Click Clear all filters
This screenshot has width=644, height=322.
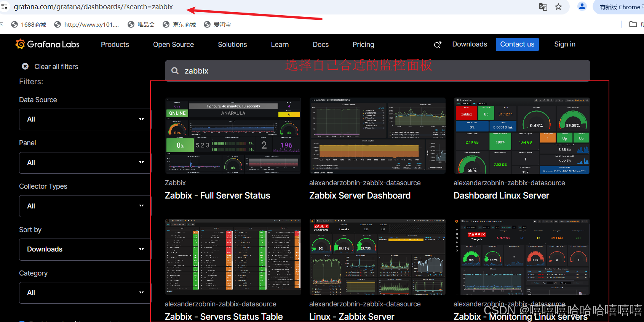56,67
